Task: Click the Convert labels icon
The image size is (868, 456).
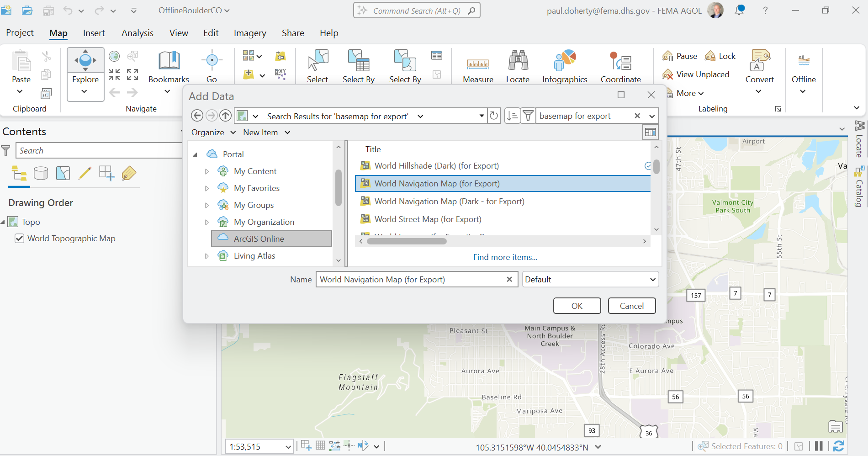Action: coord(760,61)
